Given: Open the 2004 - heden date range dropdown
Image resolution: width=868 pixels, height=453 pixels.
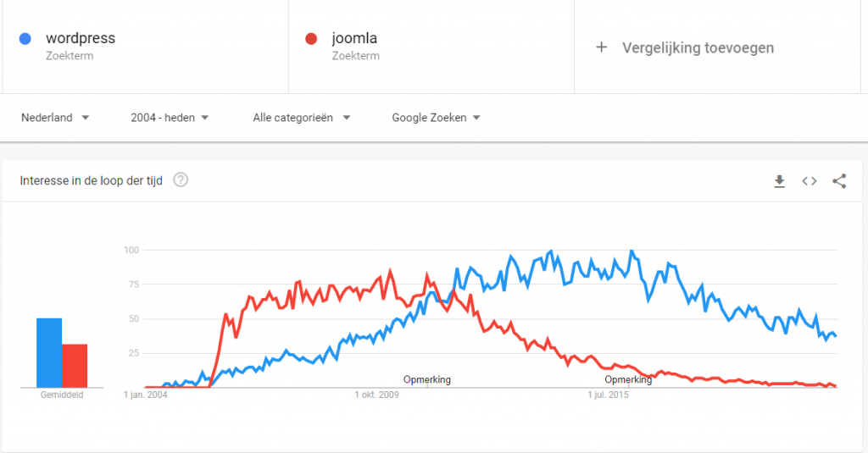Looking at the screenshot, I should pos(170,118).
